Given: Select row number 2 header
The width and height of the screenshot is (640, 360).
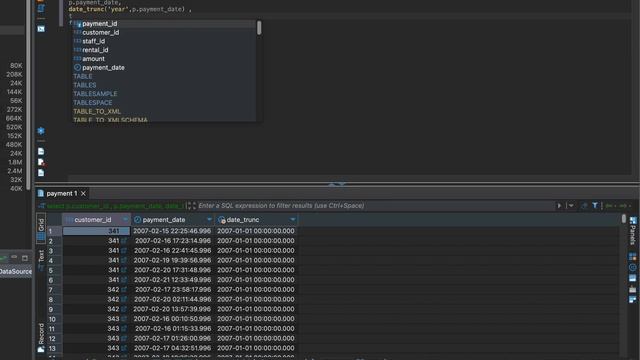Looking at the screenshot, I should [x=54, y=241].
